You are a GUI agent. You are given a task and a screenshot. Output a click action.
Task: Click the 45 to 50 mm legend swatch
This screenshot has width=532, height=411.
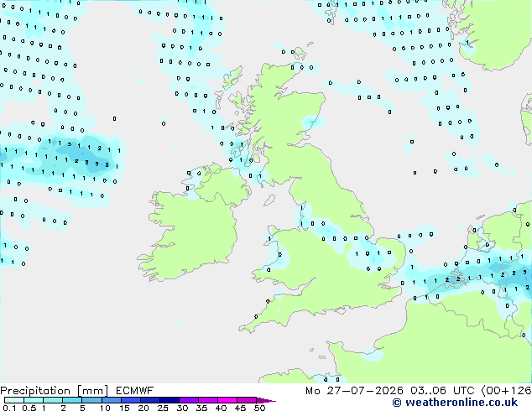click(247, 400)
